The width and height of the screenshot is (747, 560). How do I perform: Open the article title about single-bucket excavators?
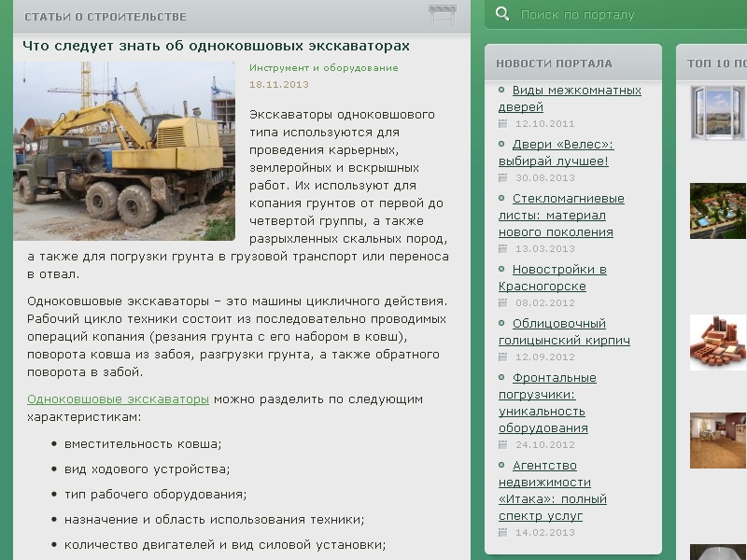click(x=216, y=46)
